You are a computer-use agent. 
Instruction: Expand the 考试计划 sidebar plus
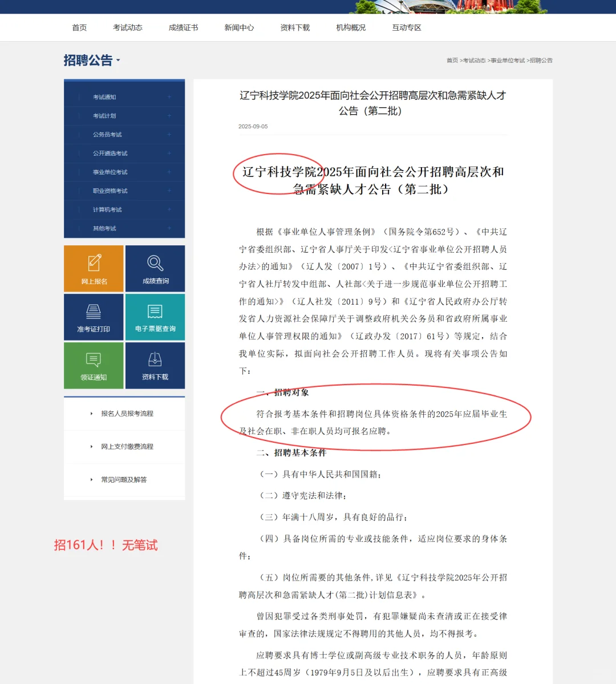coord(169,116)
